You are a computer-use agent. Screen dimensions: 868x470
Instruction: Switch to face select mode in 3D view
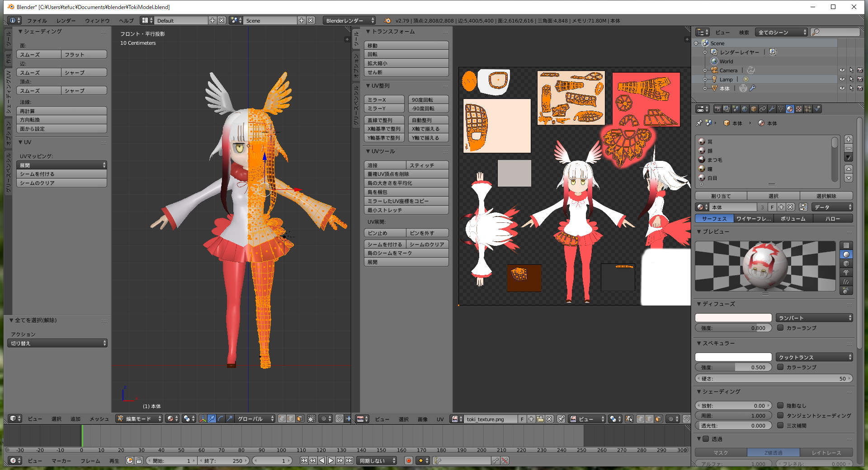[300, 419]
